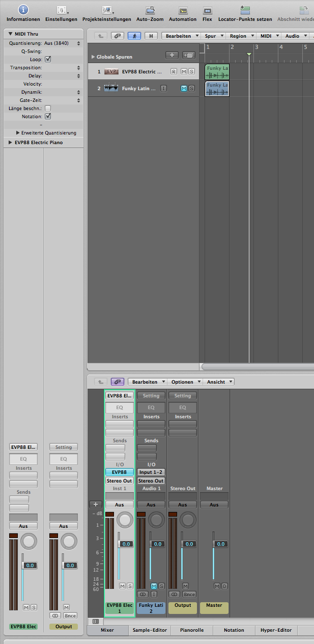Click the Master strip volume fader
The width and height of the screenshot is (314, 644).
pos(220,544)
